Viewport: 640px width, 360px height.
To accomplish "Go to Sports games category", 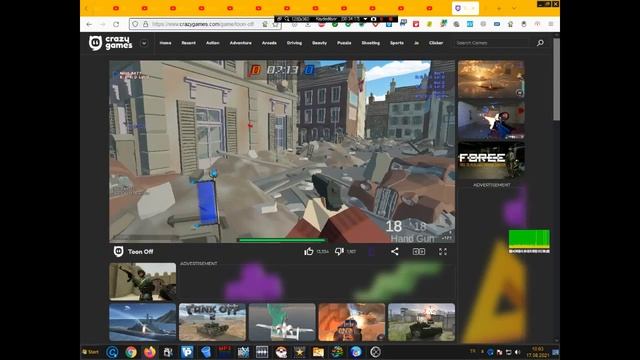I will 397,43.
